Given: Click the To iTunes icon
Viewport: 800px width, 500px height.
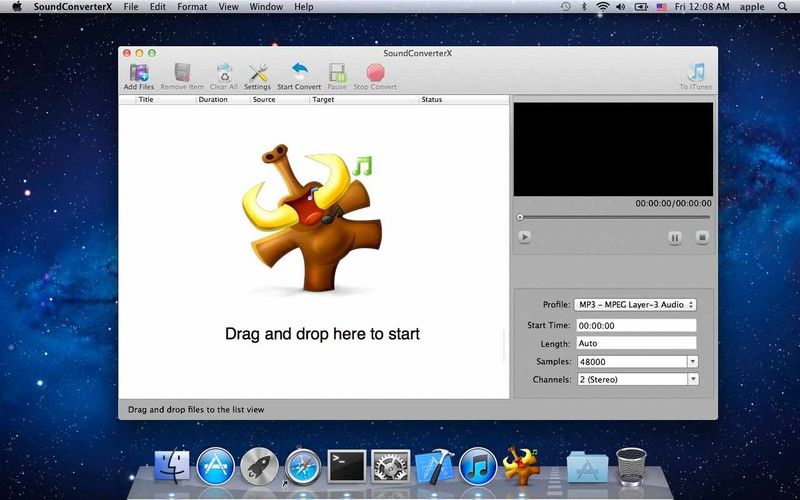Looking at the screenshot, I should (x=696, y=72).
